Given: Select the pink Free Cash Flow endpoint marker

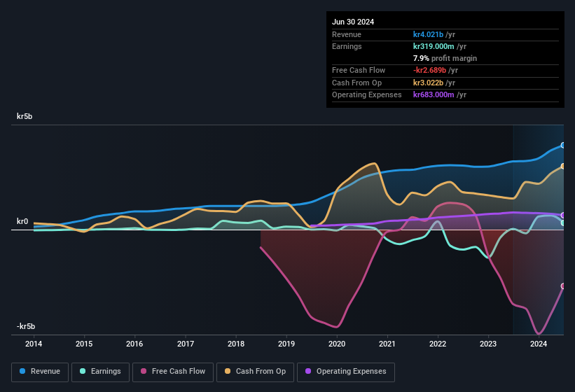Looking at the screenshot, I should coord(563,286).
